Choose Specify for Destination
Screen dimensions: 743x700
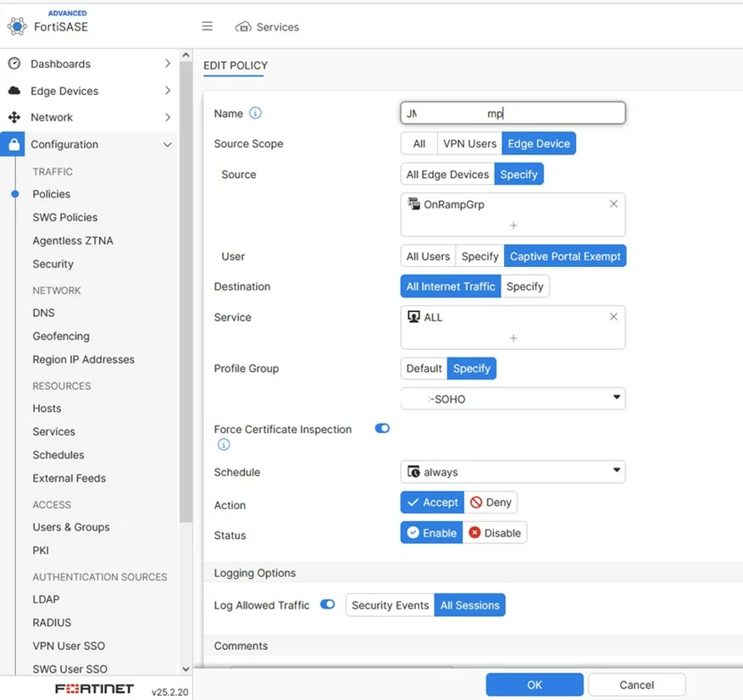pos(525,286)
